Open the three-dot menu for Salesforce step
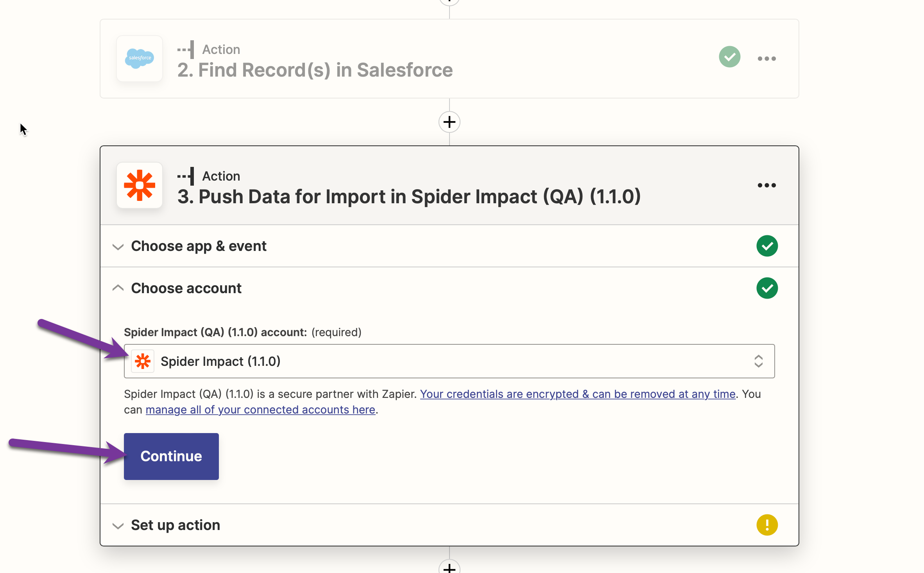Viewport: 924px width, 573px height. (766, 59)
